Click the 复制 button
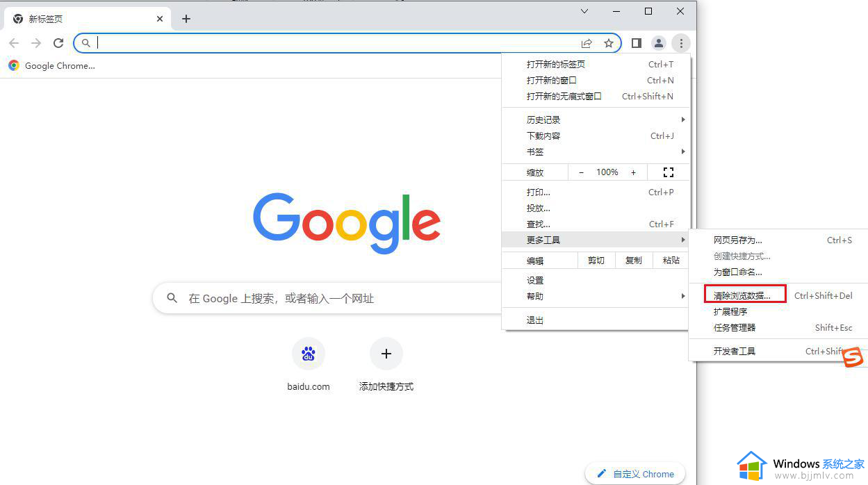The height and width of the screenshot is (485, 868). [x=634, y=260]
